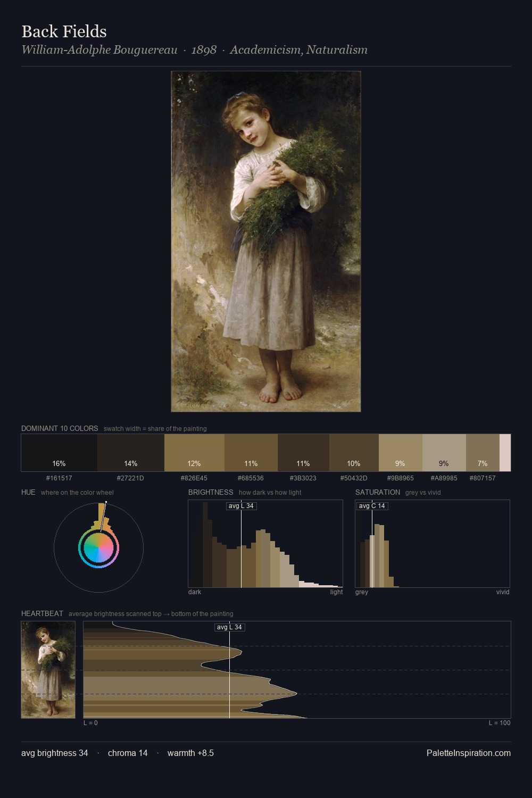Image resolution: width=532 pixels, height=798 pixels.
Task: Click the 'HEARTBEAT' section heading
Action: pos(42,613)
